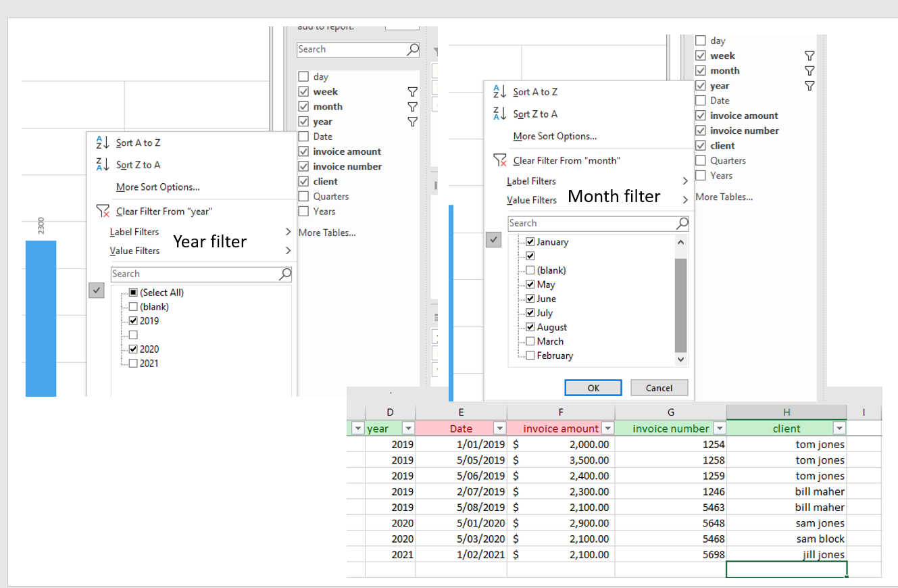Open Value Filters in the Month menu
Screen dimensions: 898x588
(532, 200)
